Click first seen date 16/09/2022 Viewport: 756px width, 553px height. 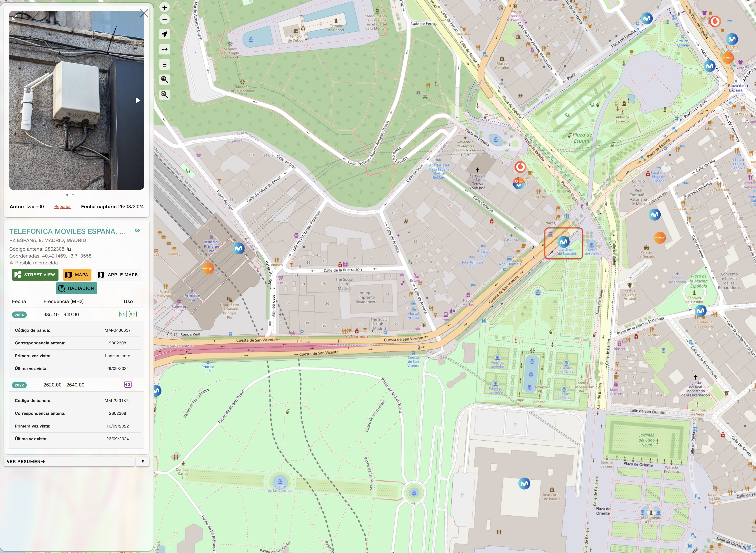tap(117, 426)
